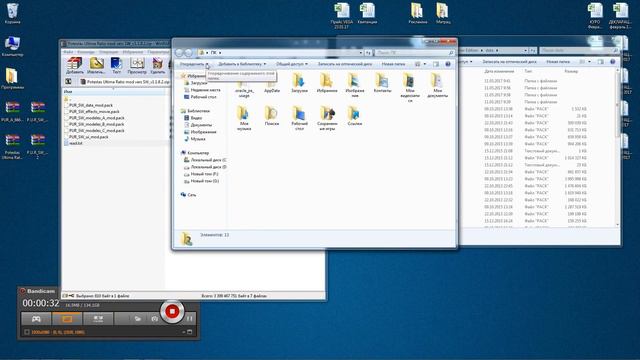The image size is (640, 360).
Task: Expand address bar history dropdown in ПК window
Action: tap(361, 53)
